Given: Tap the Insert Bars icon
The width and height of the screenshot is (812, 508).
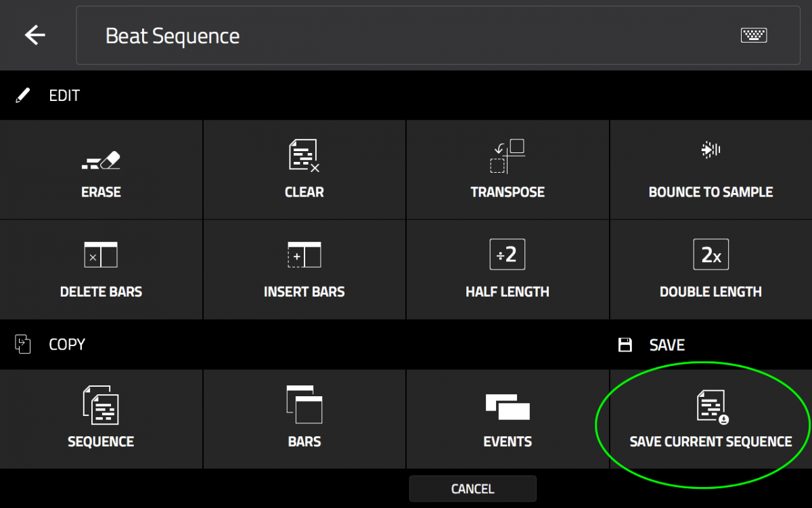Looking at the screenshot, I should (304, 255).
